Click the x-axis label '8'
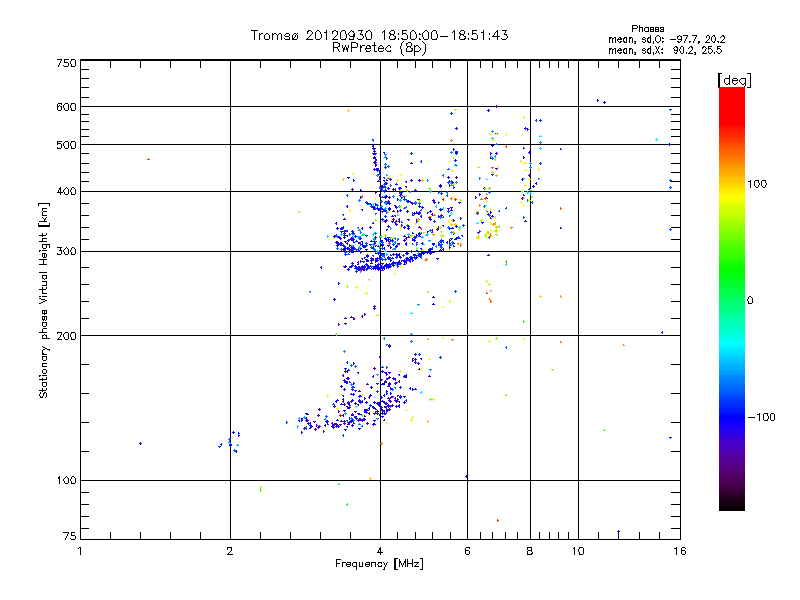This screenshot has height=600, width=800. pyautogui.click(x=530, y=551)
